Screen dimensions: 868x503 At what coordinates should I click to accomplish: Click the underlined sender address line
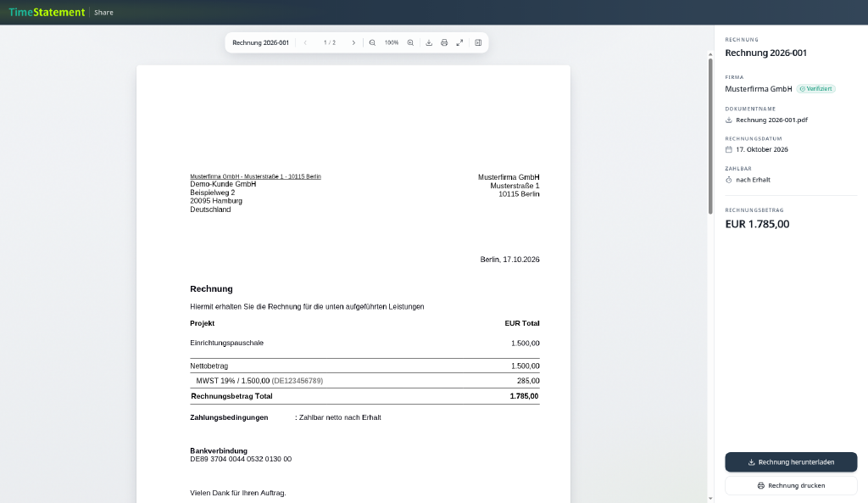coord(255,176)
